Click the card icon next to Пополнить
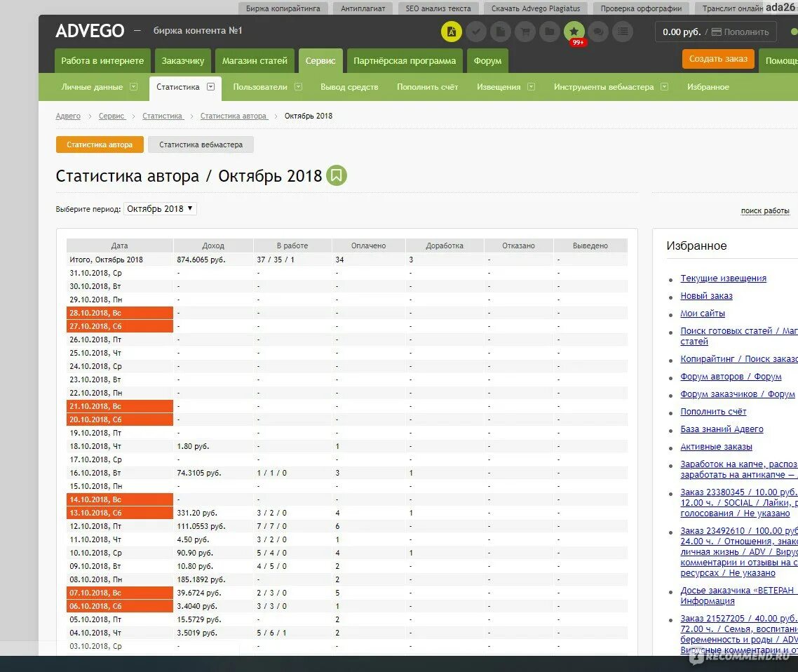The width and height of the screenshot is (798, 672). [x=716, y=32]
